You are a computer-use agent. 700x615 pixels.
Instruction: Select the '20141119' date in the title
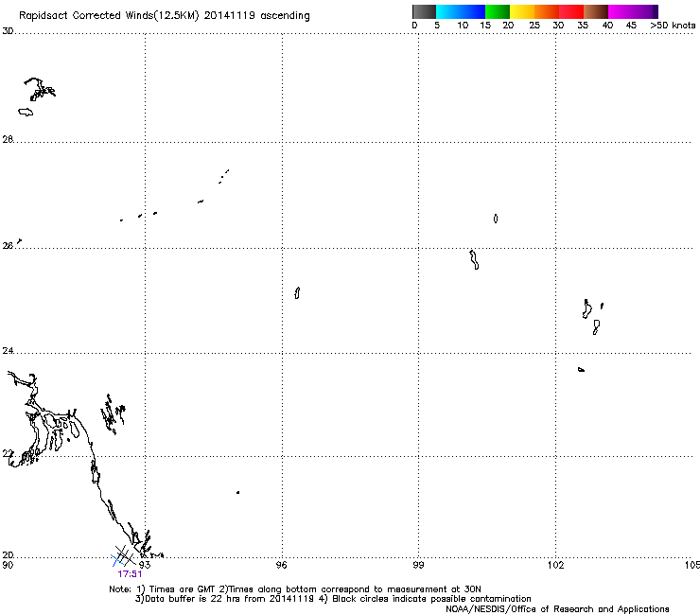(230, 15)
